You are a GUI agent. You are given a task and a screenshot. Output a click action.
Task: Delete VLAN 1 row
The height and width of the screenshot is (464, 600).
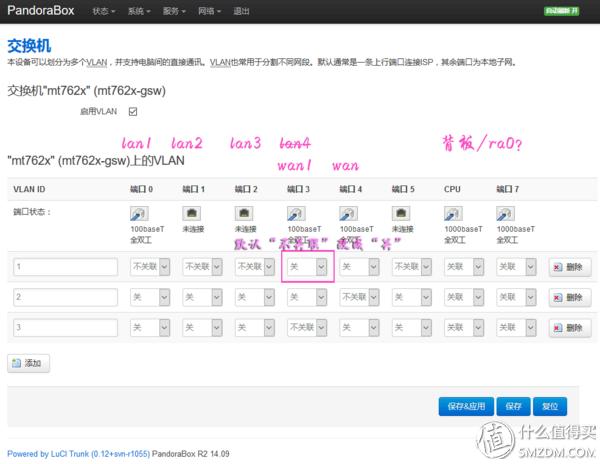point(570,267)
